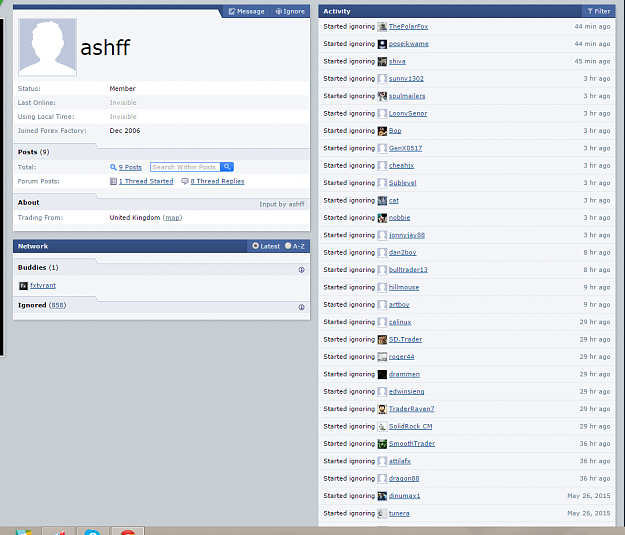Open the United Kingdom map link
Viewport: 625px width, 535px height.
click(173, 218)
